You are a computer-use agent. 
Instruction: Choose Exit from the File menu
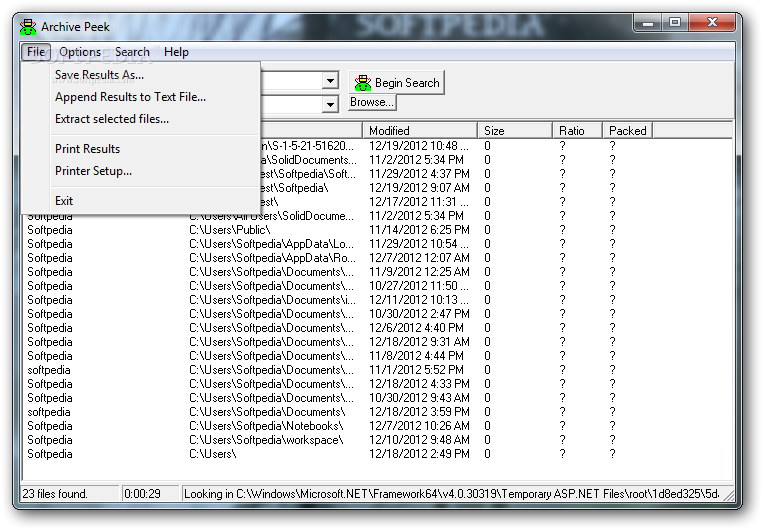coord(155,201)
